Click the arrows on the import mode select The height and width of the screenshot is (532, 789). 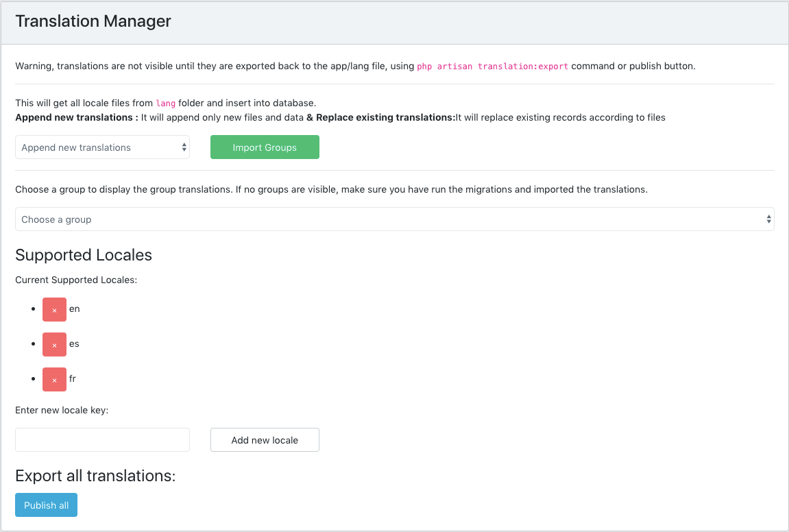pyautogui.click(x=184, y=147)
